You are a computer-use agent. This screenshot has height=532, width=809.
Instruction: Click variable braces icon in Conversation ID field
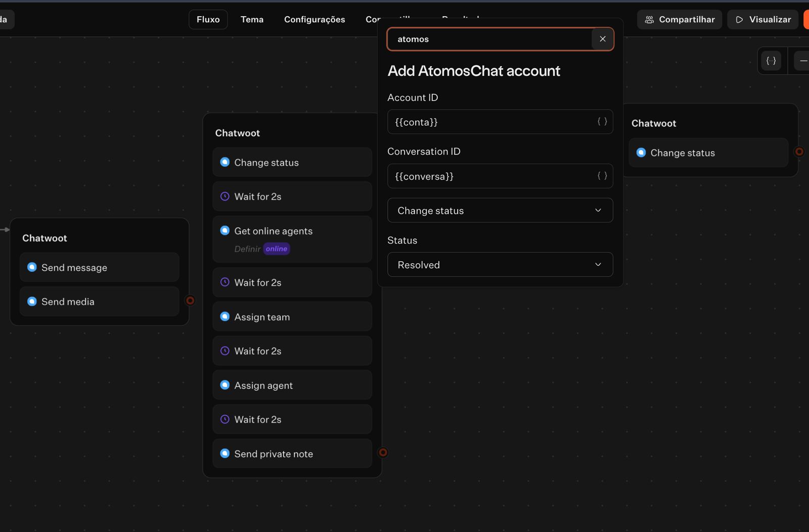click(602, 176)
